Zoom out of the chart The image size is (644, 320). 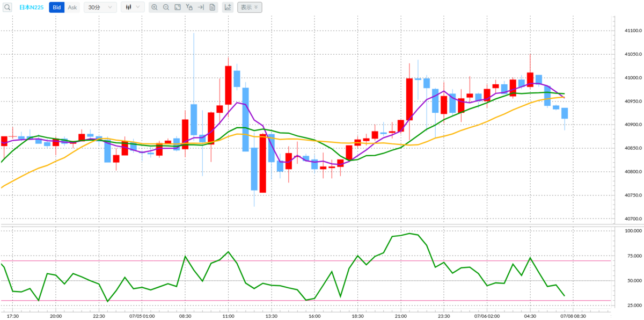pyautogui.click(x=166, y=7)
